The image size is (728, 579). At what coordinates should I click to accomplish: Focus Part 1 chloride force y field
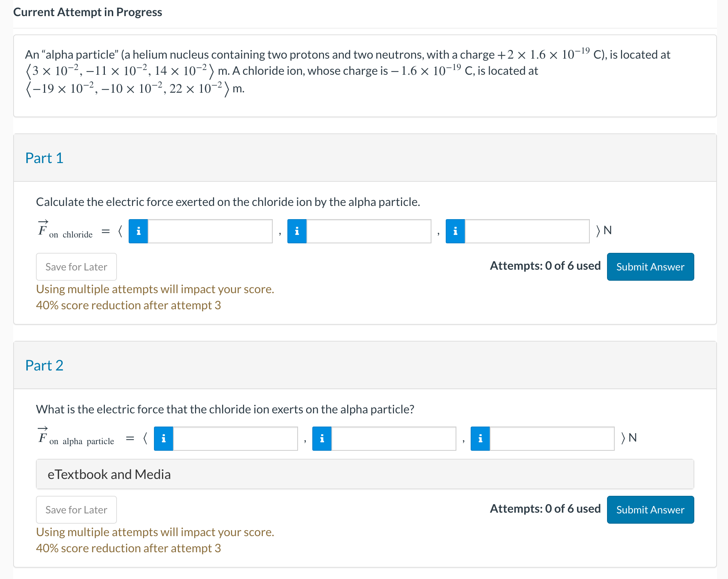point(368,231)
